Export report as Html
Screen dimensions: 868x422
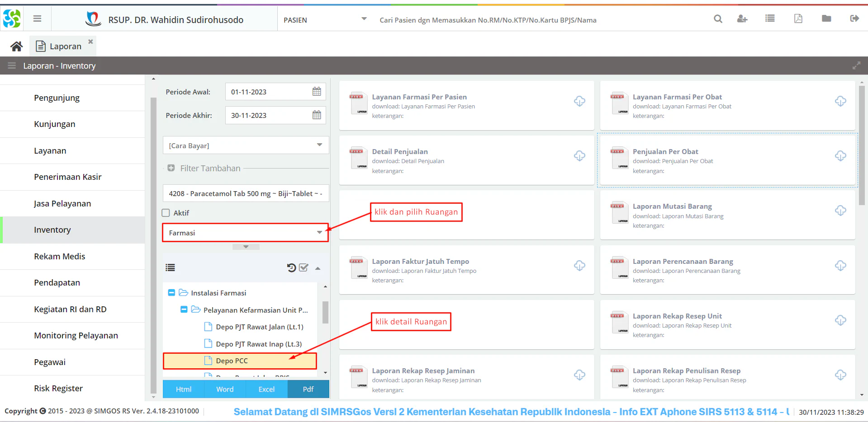tap(183, 389)
